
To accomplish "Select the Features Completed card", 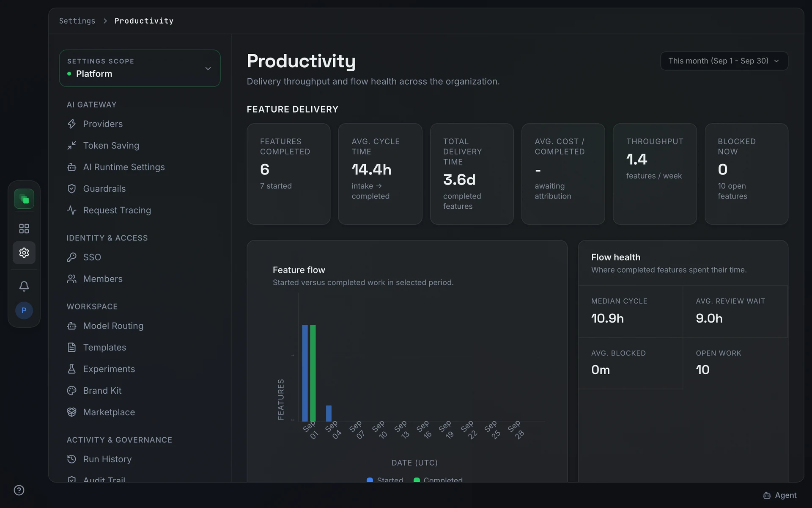I will (x=288, y=174).
